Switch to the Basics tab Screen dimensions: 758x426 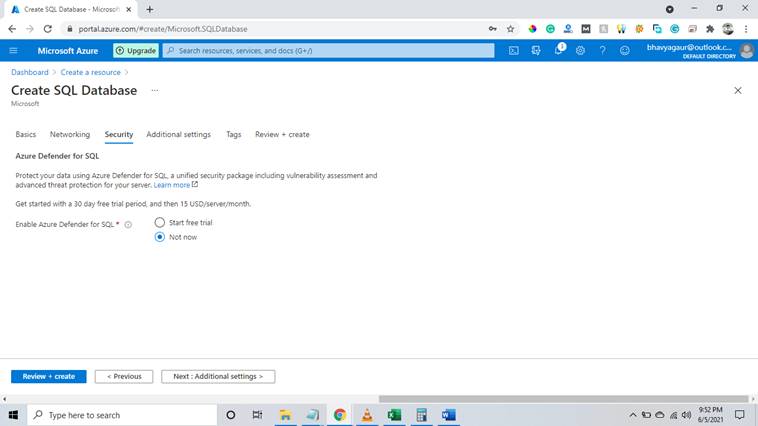[26, 134]
